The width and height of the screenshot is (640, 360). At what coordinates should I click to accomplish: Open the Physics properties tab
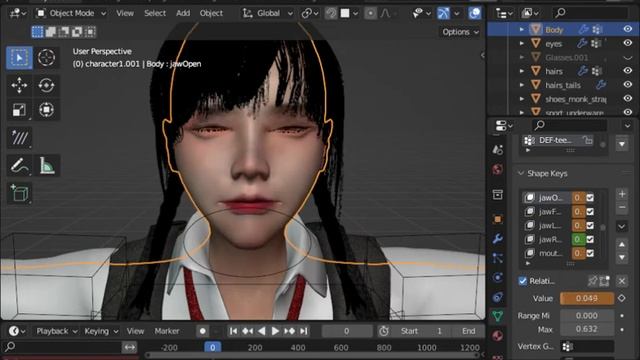coord(498,278)
